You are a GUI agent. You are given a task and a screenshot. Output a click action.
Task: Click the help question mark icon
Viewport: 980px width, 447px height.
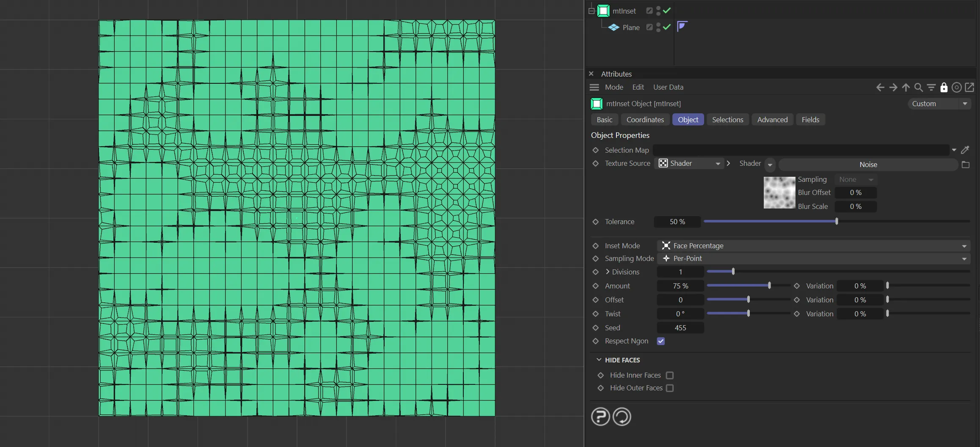click(600, 417)
